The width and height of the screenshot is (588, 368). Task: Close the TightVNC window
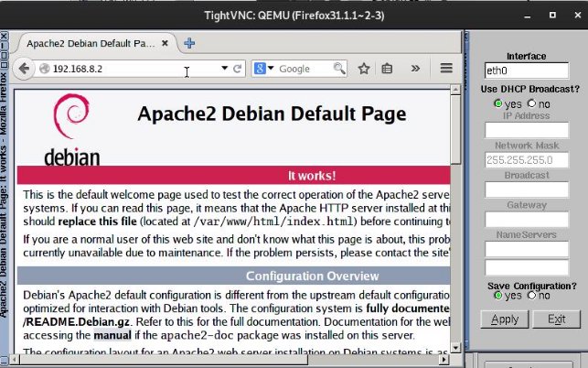tap(578, 15)
